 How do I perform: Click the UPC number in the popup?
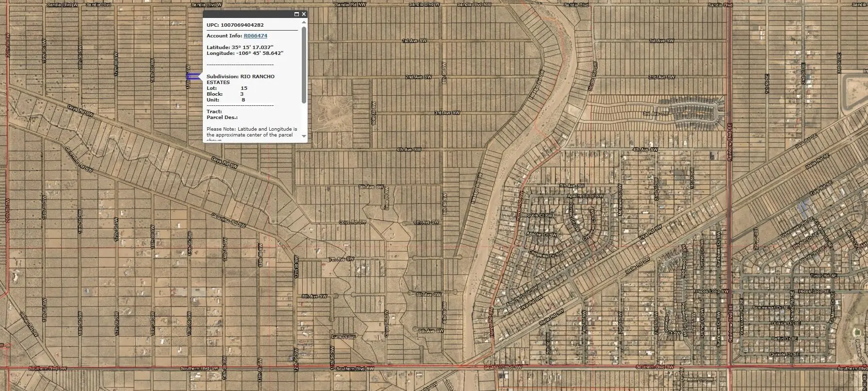[x=242, y=25]
